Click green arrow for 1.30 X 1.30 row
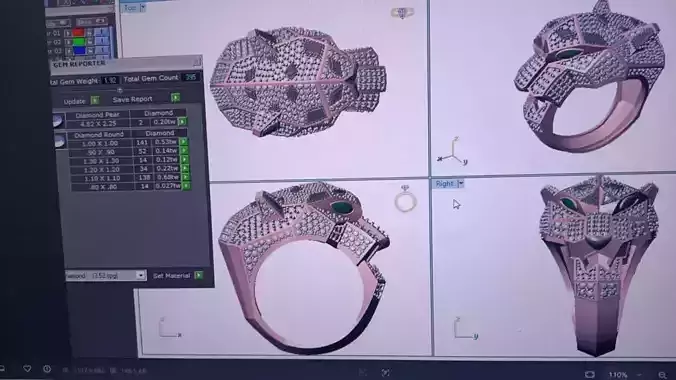 (x=185, y=160)
